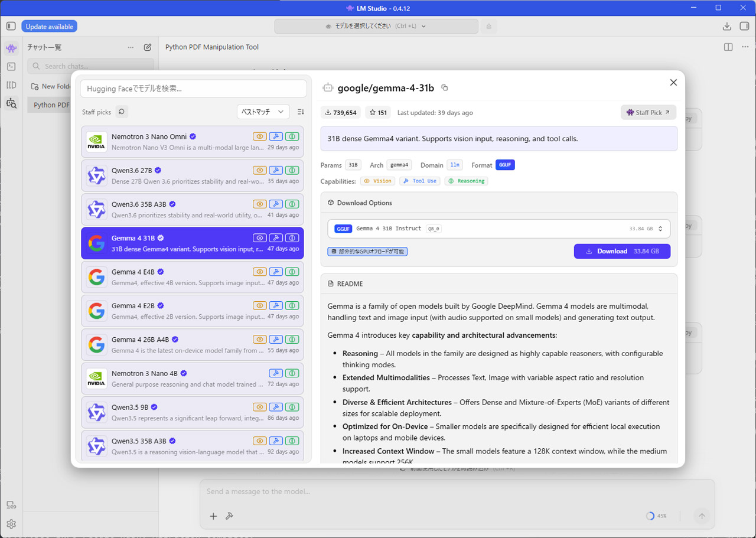
Task: Refresh the Staff picks list
Action: tap(121, 112)
